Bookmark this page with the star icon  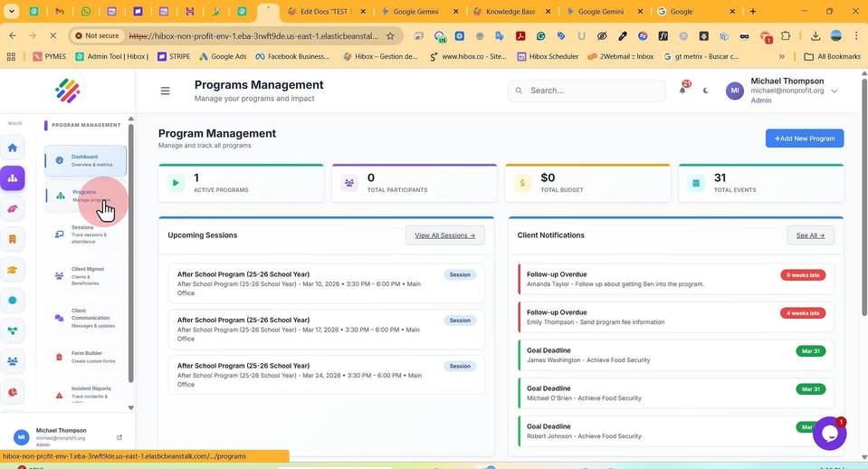click(390, 36)
